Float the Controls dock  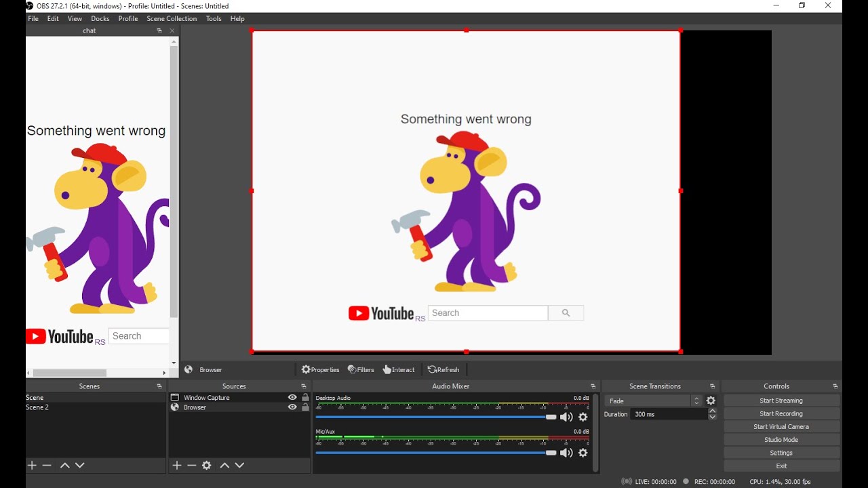[x=835, y=386]
